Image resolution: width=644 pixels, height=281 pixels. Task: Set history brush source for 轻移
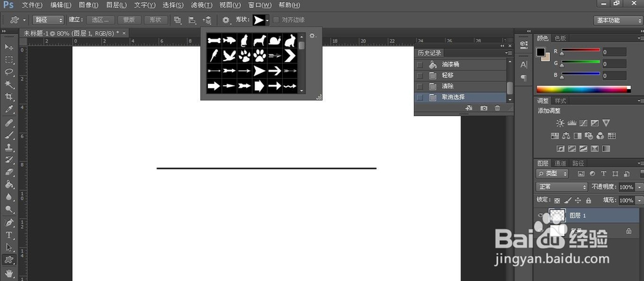[x=420, y=75]
